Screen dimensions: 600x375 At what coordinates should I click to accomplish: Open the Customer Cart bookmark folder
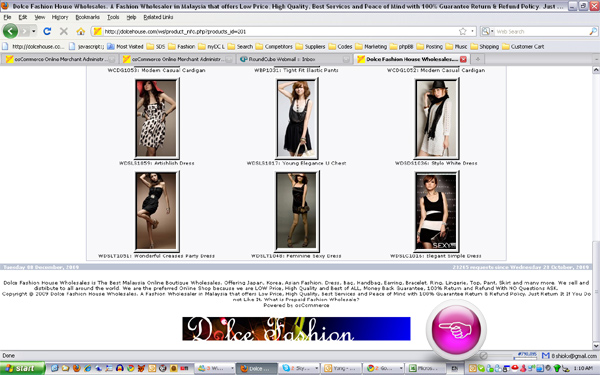click(x=523, y=47)
